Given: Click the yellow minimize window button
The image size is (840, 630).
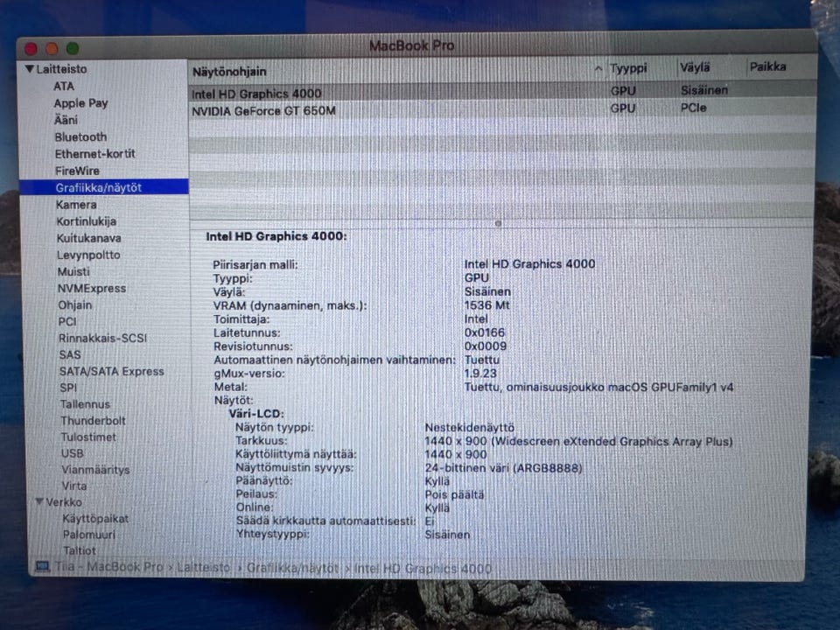Looking at the screenshot, I should coord(52,49).
